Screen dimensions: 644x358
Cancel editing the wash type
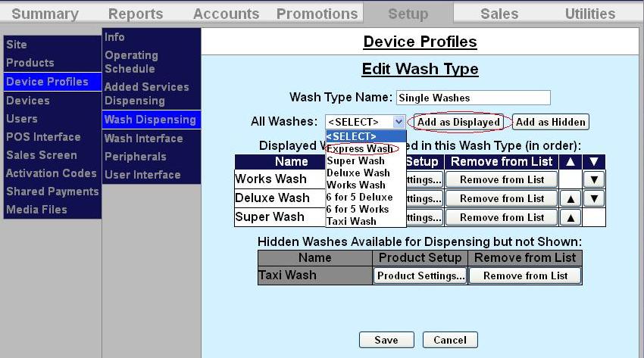click(450, 340)
